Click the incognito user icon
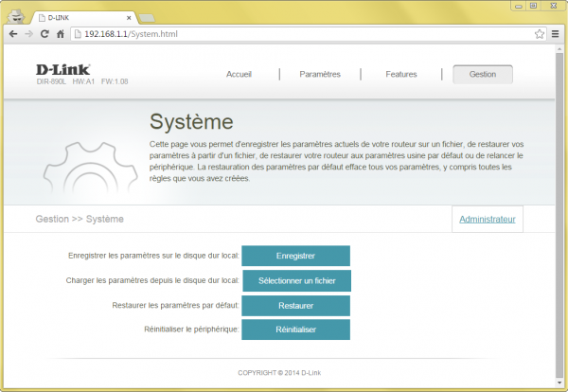The width and height of the screenshot is (568, 392). pyautogui.click(x=15, y=13)
